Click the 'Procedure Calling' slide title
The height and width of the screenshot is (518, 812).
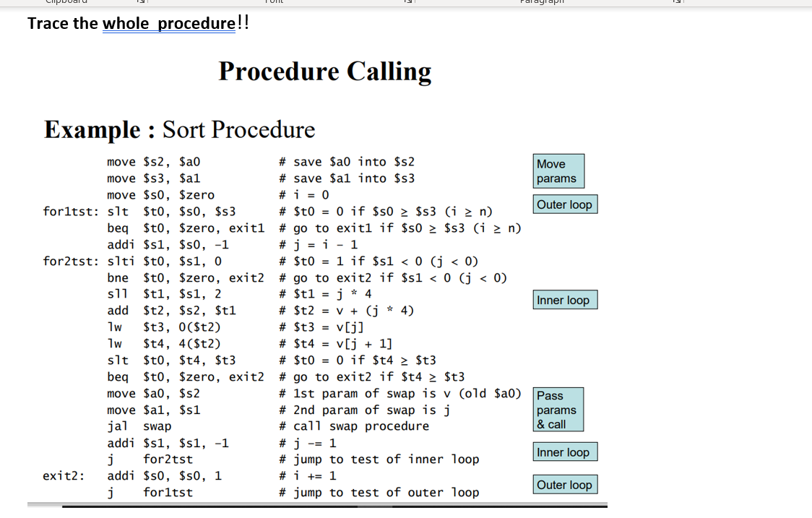[325, 71]
